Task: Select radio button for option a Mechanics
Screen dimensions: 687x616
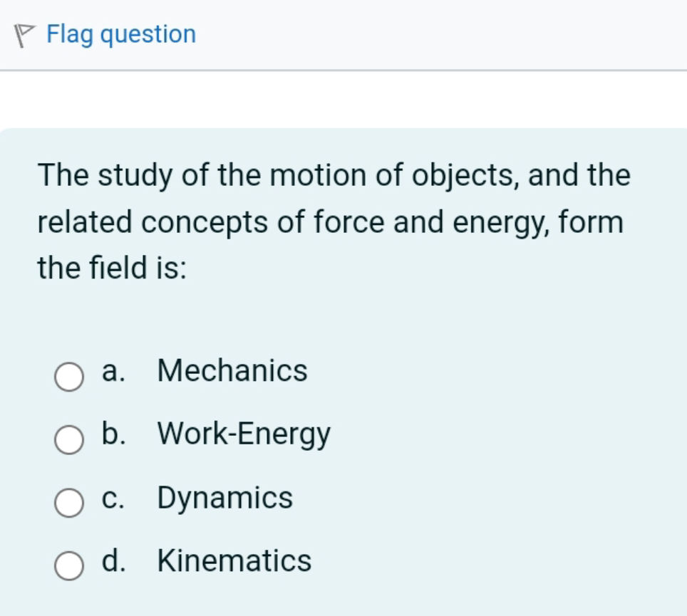Action: [68, 377]
